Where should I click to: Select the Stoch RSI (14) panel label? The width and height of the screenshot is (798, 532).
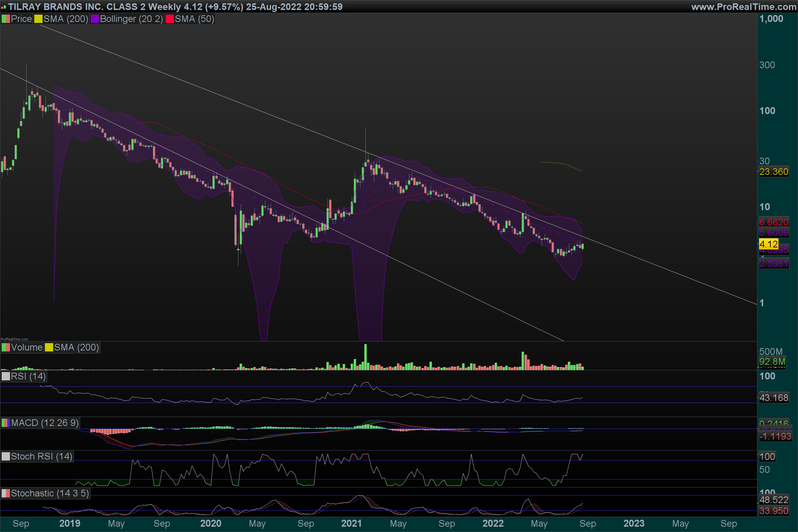(41, 456)
